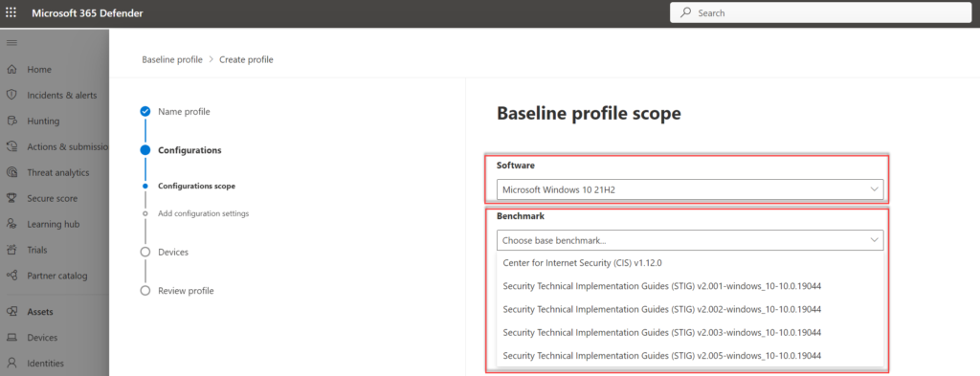Click the Home house icon

pyautogui.click(x=11, y=69)
